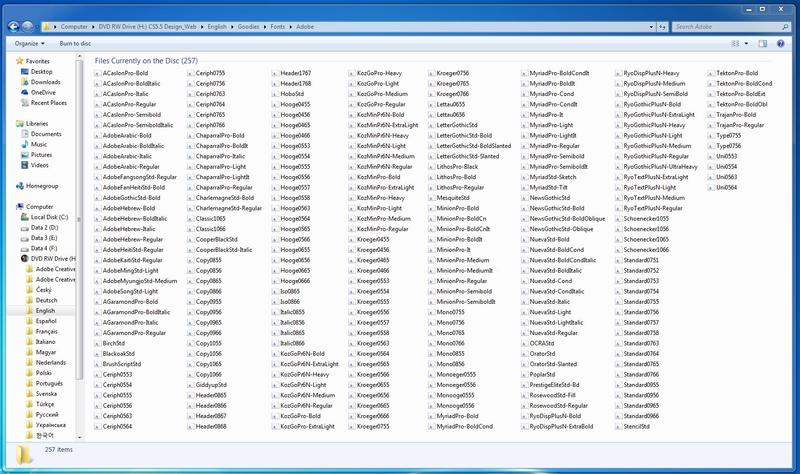The width and height of the screenshot is (800, 474).
Task: Open the Nederlands folder in tree
Action: (46, 362)
